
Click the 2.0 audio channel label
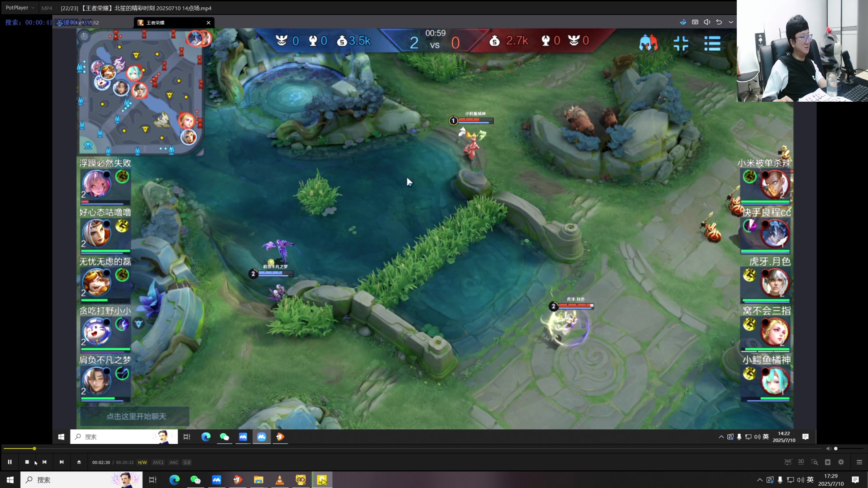pos(187,462)
